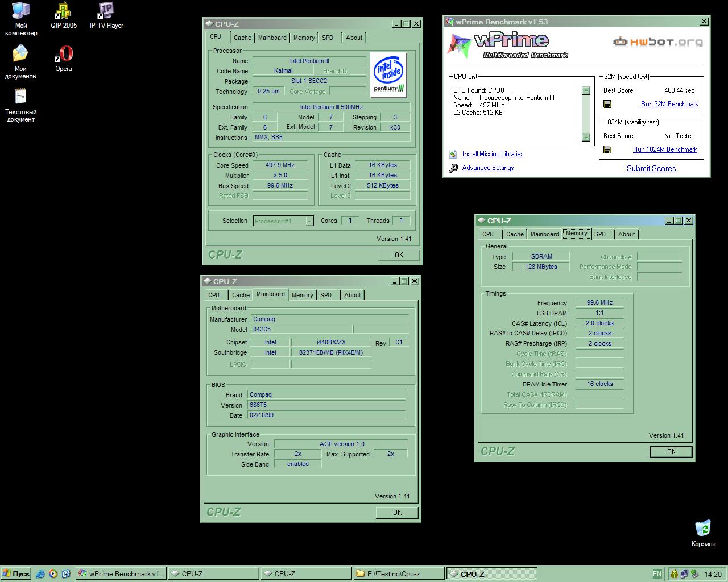Click the Install Missing Libraries link

[x=493, y=154]
